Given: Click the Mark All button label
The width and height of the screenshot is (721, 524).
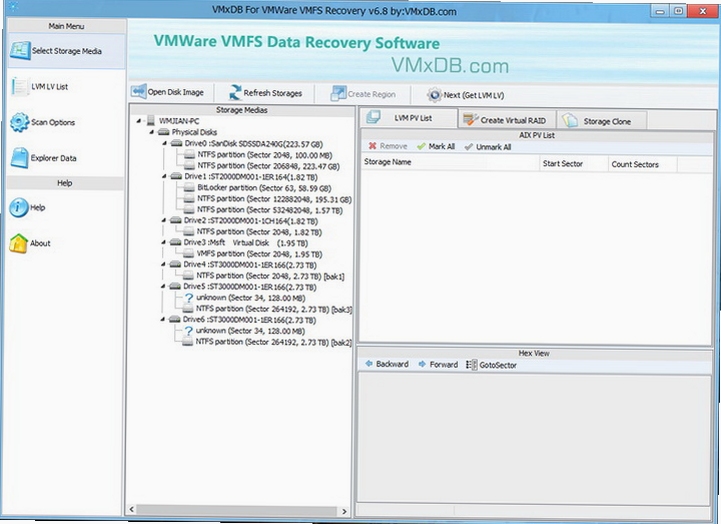Looking at the screenshot, I should coord(441,146).
